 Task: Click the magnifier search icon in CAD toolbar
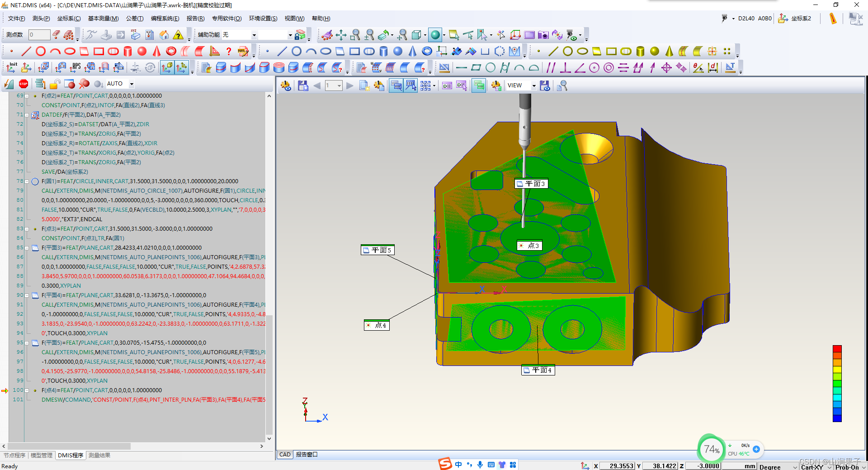pos(562,85)
